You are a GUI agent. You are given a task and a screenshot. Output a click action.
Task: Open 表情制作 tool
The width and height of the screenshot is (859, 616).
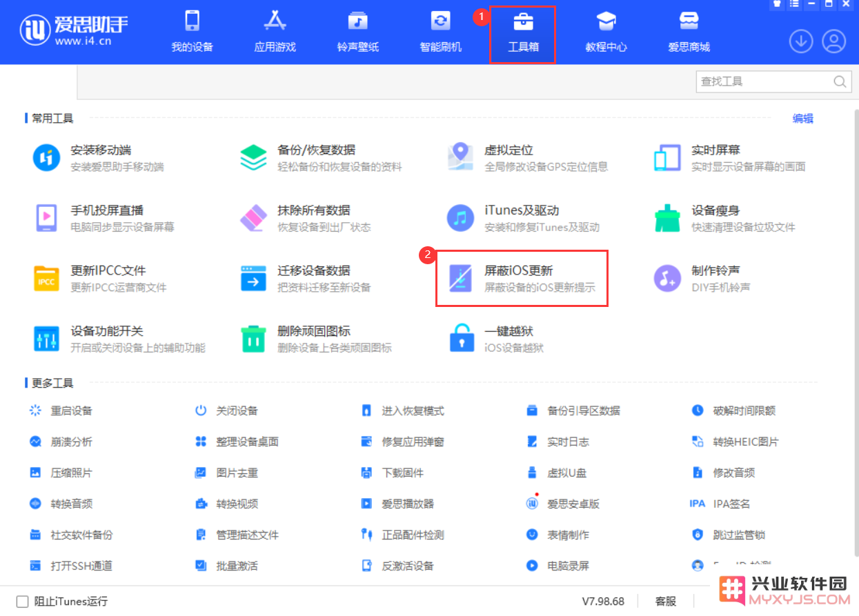557,535
